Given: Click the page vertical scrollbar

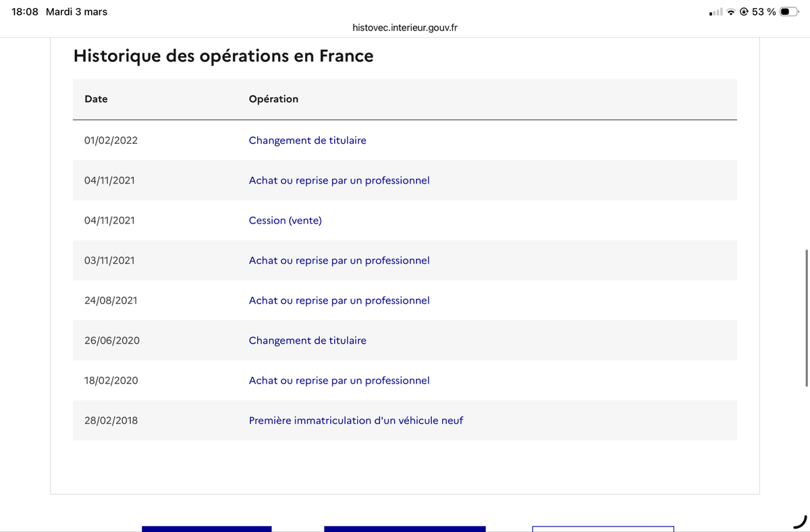Looking at the screenshot, I should (x=807, y=317).
